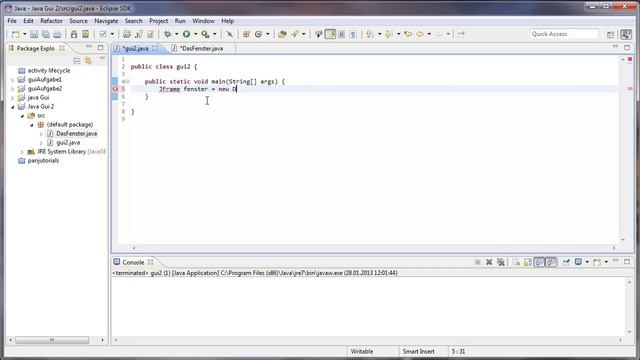Click Collapse All in Package Explorer

(77, 61)
